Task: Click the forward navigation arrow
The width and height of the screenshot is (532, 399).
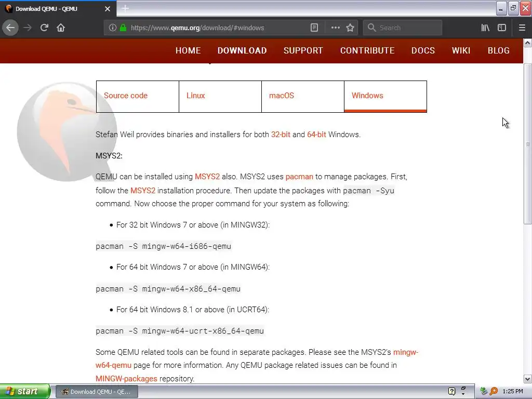Action: (28, 28)
